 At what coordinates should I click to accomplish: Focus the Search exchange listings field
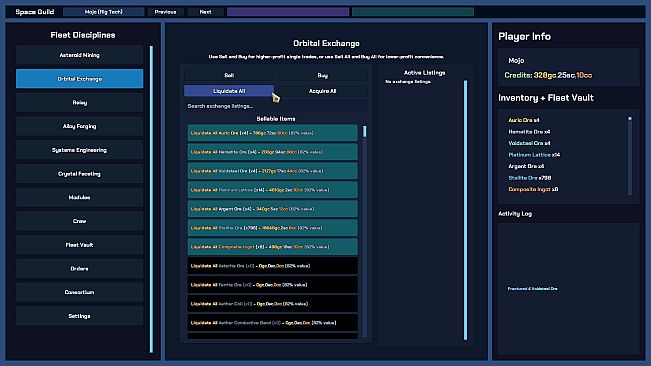[276, 106]
